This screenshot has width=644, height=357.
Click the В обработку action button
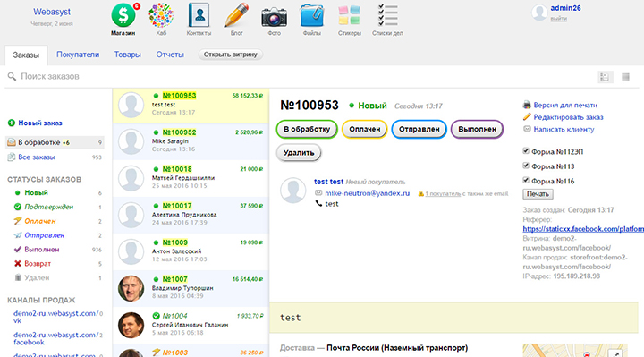pos(307,129)
